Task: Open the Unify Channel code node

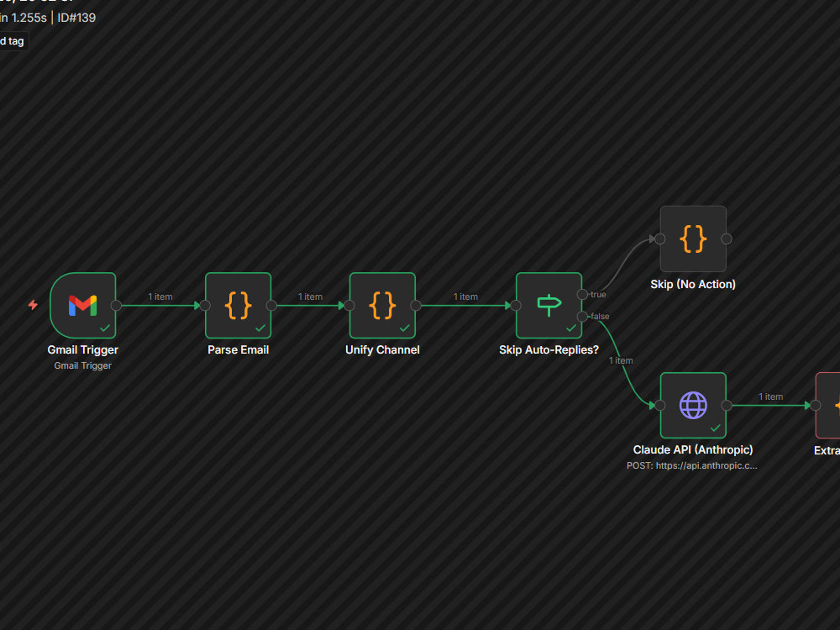Action: [382, 306]
